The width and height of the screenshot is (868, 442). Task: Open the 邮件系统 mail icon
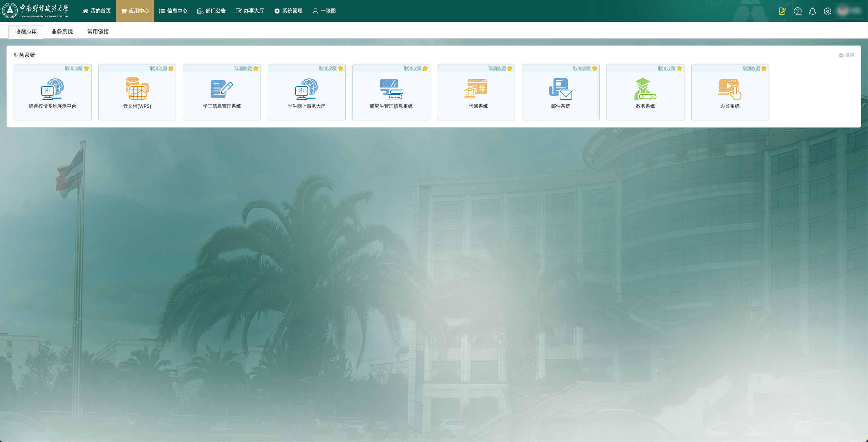click(560, 89)
